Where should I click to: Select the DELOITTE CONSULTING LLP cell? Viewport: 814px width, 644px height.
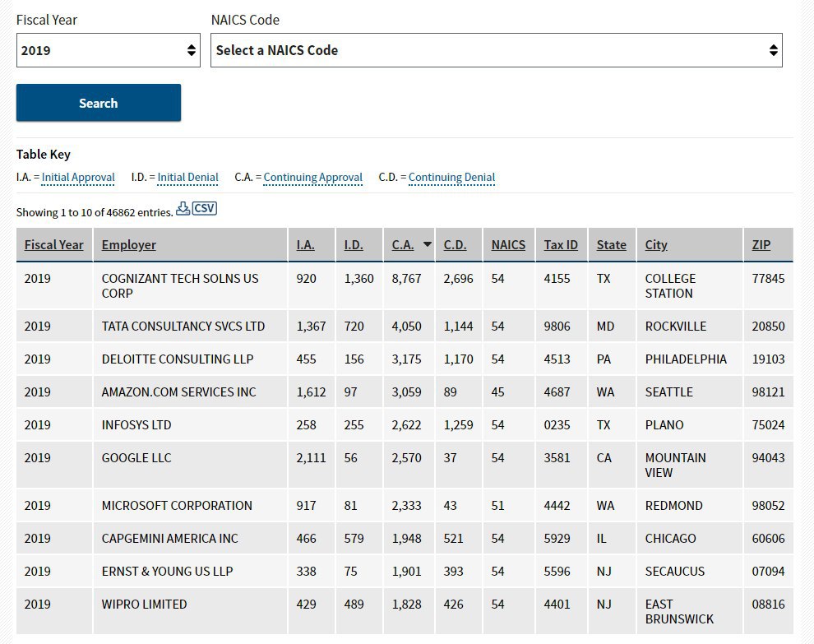point(191,359)
